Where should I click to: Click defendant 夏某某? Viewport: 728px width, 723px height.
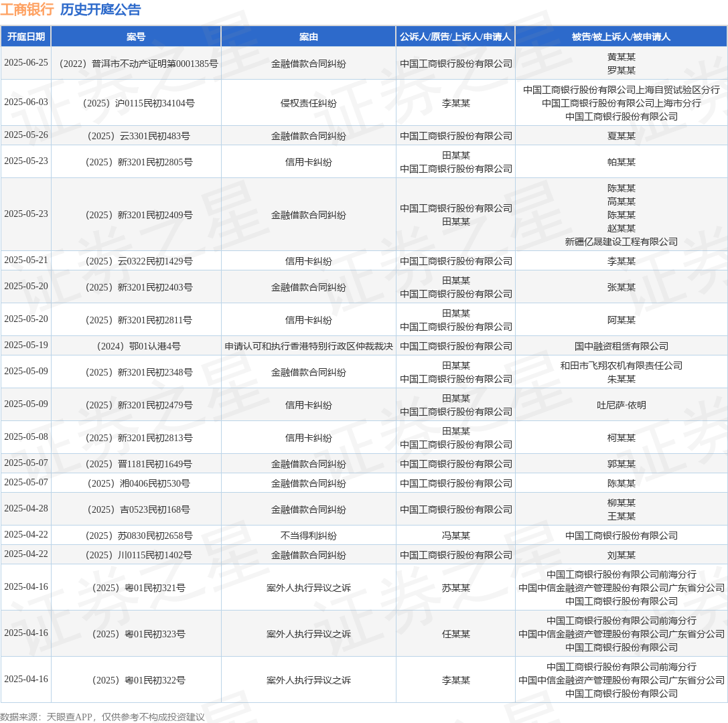622,136
